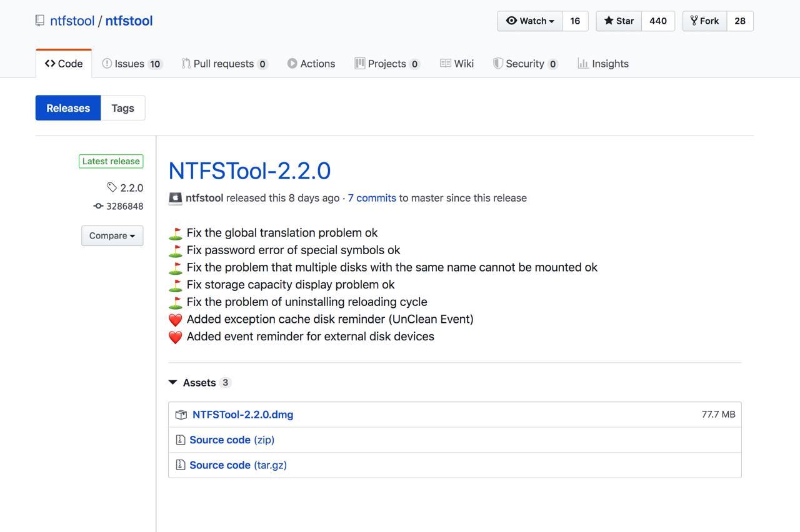Open the NTFSTool-2.2.0 release title
Image resolution: width=800 pixels, height=532 pixels.
coord(249,170)
